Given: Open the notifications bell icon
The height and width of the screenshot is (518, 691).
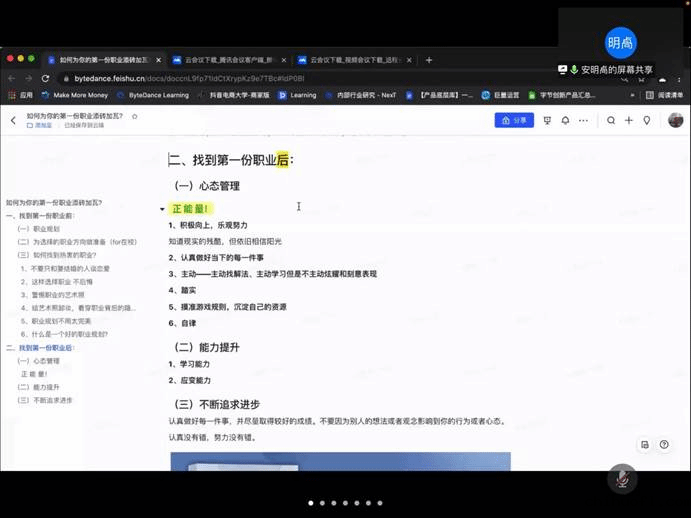Looking at the screenshot, I should tap(565, 120).
